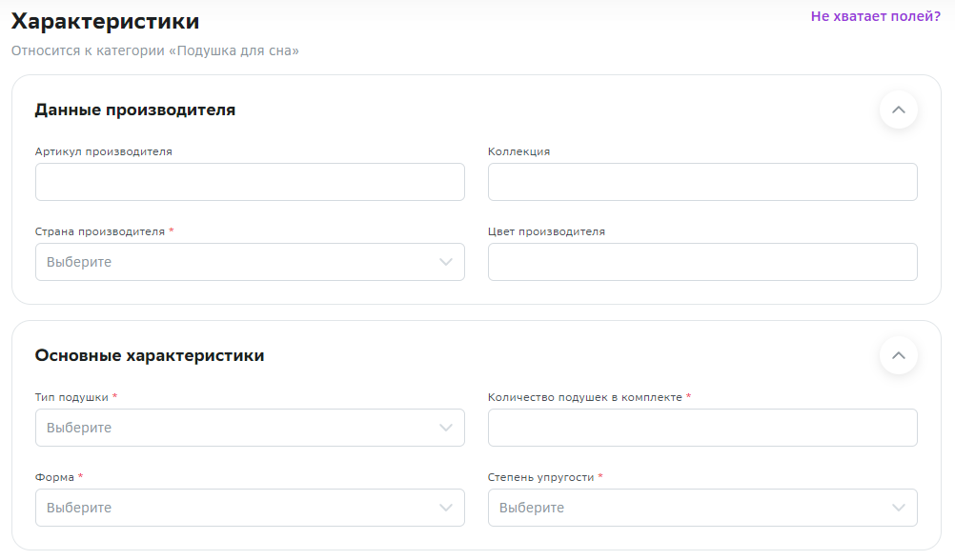Open the Страна производителя Выберите dropdown
This screenshot has width=955, height=560.
(x=250, y=262)
